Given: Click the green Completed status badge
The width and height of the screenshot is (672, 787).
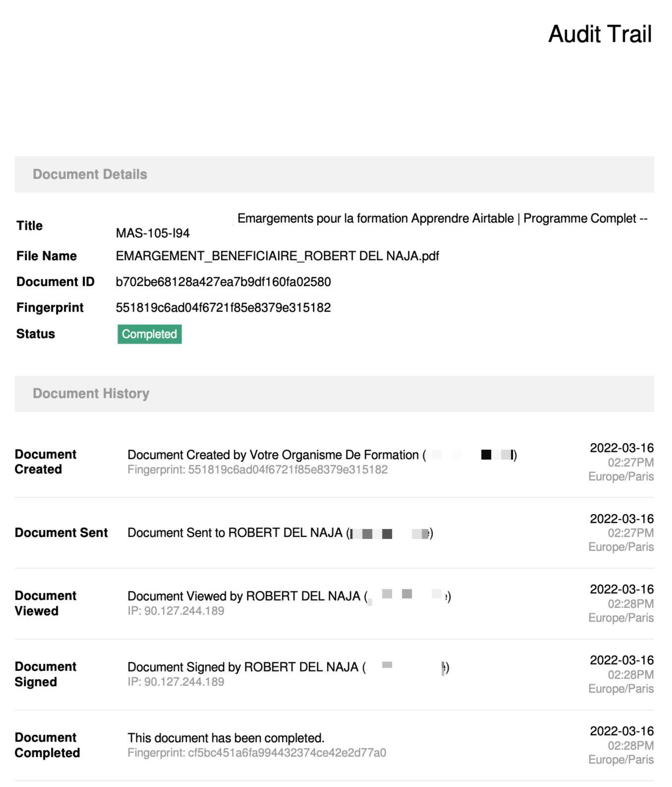Looking at the screenshot, I should coord(149,334).
